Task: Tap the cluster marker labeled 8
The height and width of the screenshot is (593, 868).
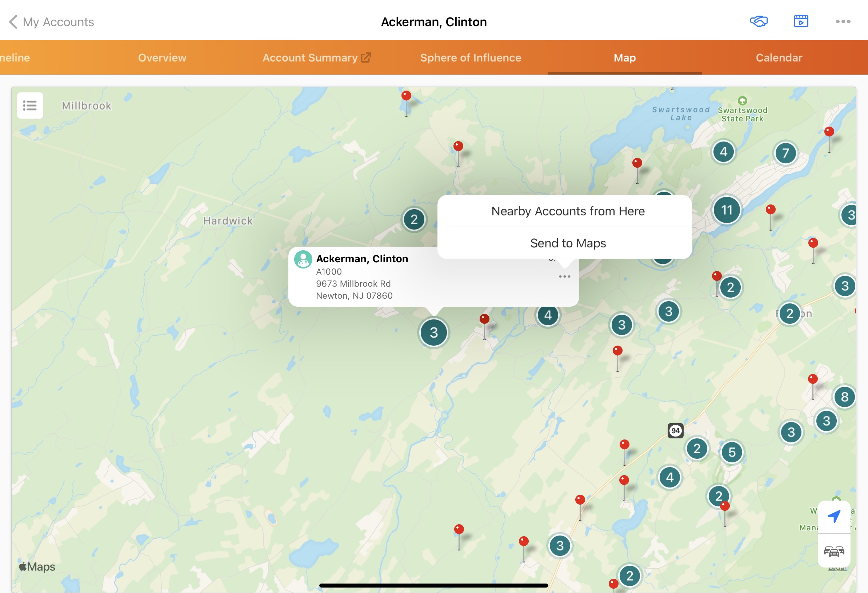Action: pos(844,397)
